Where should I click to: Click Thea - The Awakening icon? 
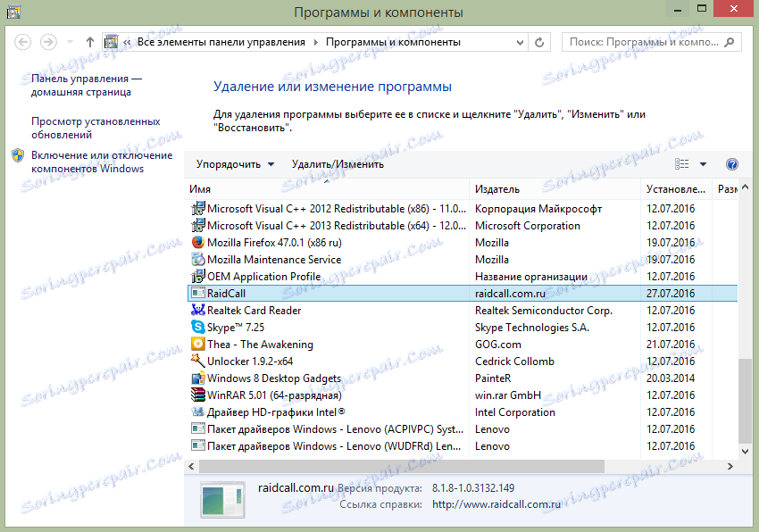click(198, 344)
